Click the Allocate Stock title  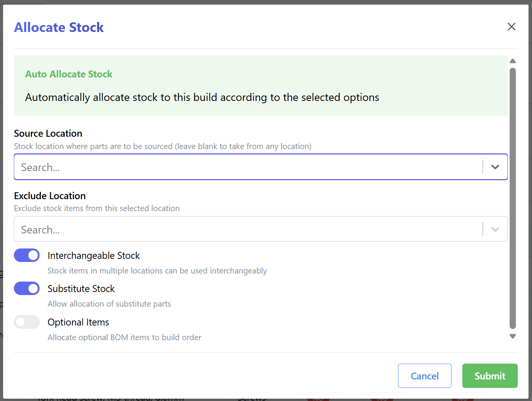tap(59, 27)
